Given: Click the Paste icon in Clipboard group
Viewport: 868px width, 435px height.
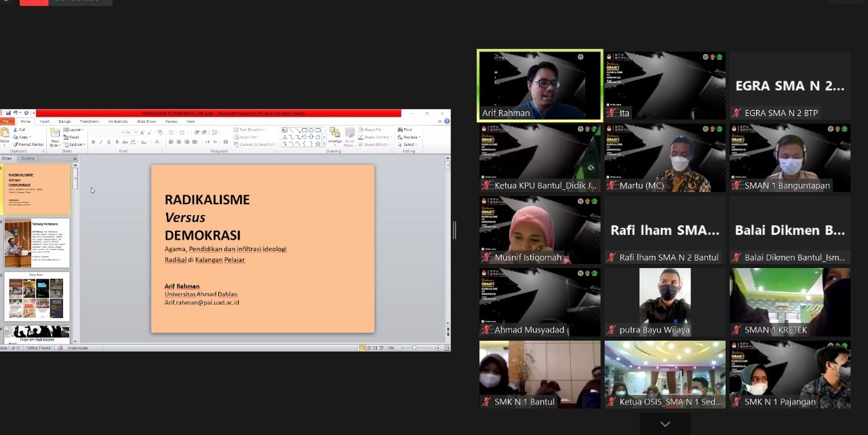Looking at the screenshot, I should (x=5, y=134).
